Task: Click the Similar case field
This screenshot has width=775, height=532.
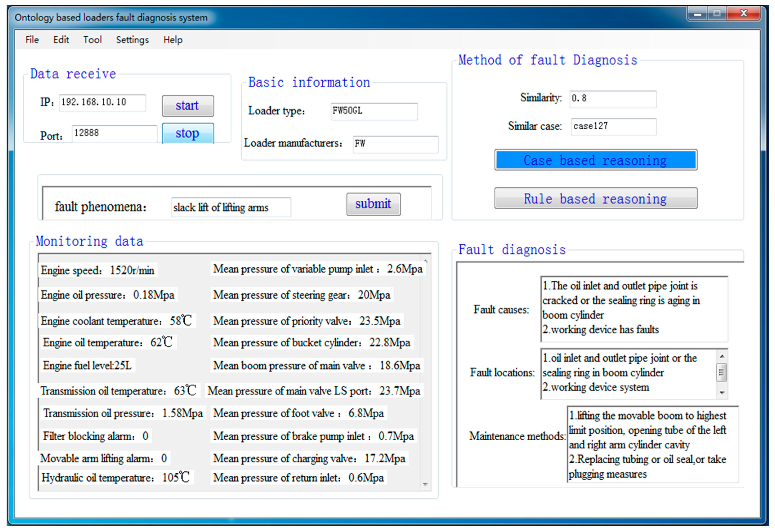Action: 614,127
